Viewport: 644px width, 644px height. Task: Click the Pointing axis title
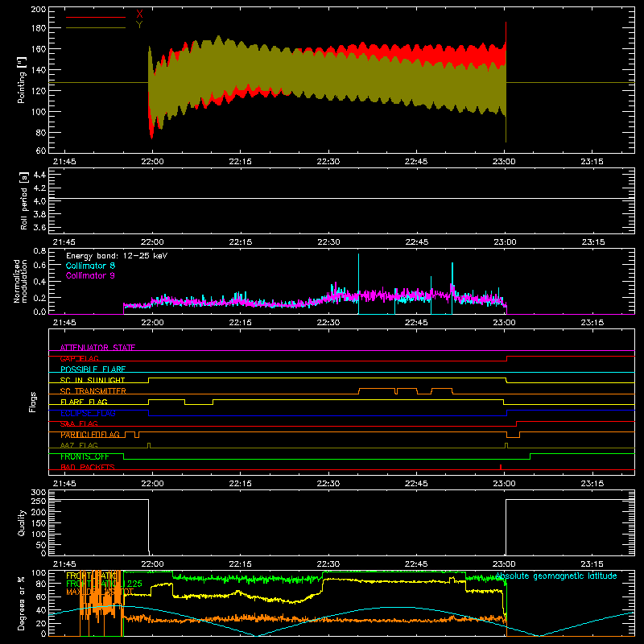point(22,80)
